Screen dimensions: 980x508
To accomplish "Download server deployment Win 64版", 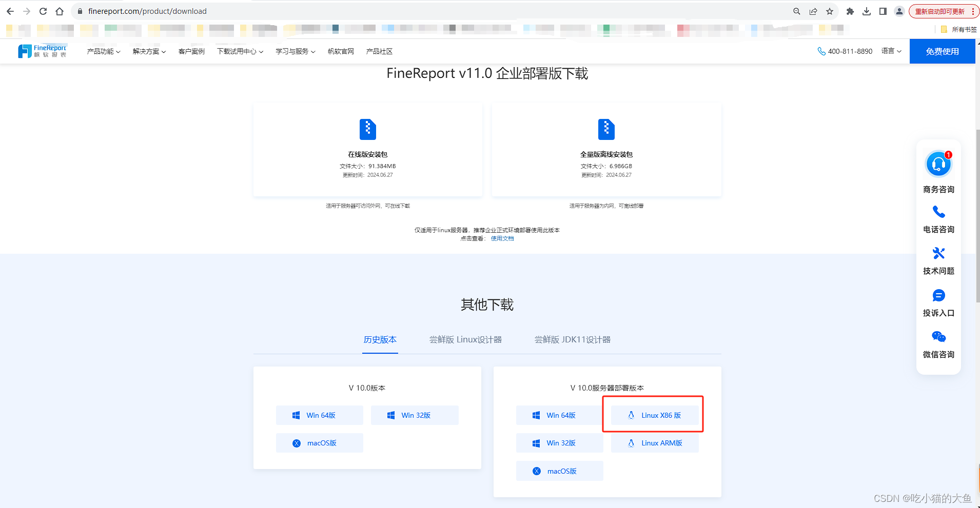I will tap(560, 415).
